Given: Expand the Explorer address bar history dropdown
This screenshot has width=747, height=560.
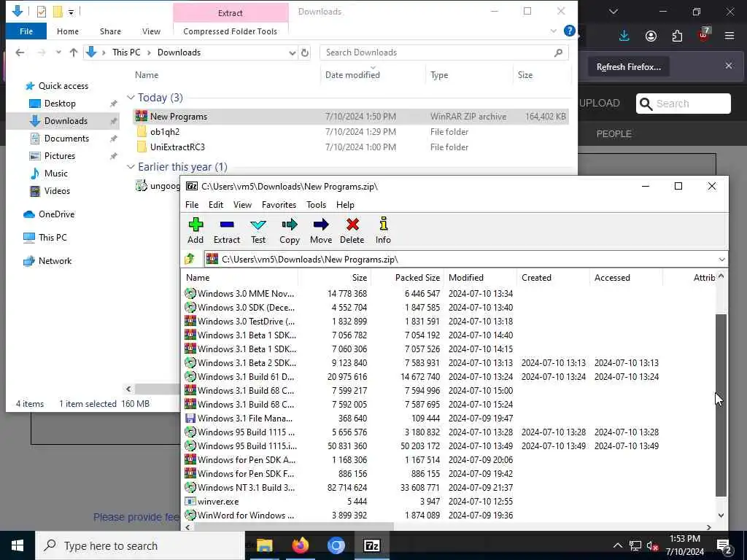Looking at the screenshot, I should click(x=292, y=52).
